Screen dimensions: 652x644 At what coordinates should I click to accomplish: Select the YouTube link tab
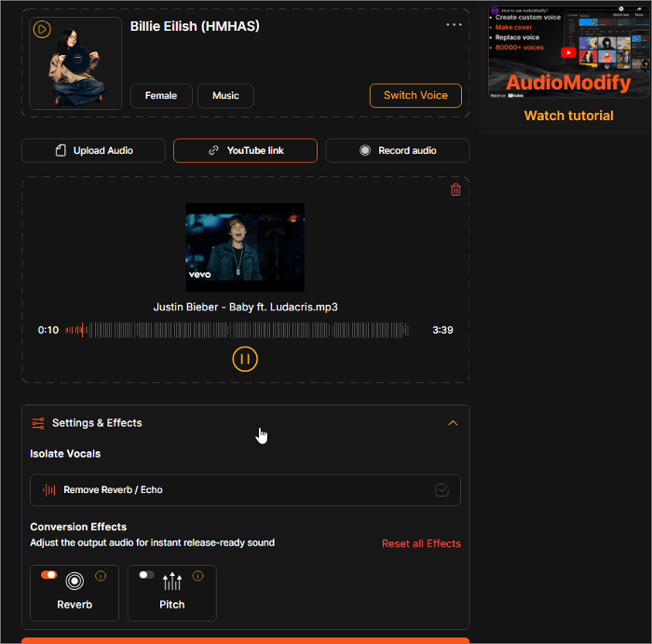(x=245, y=151)
